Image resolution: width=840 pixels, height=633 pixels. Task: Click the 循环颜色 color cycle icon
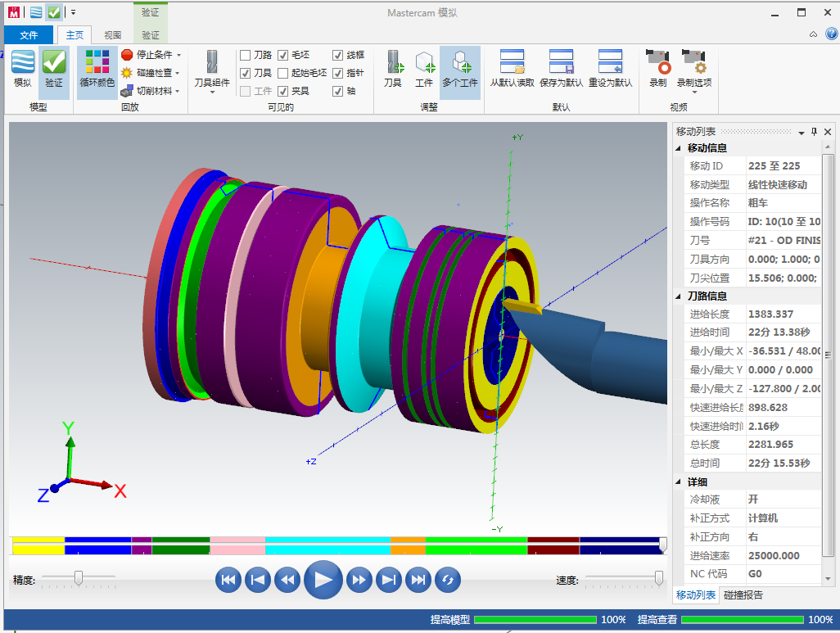point(97,69)
